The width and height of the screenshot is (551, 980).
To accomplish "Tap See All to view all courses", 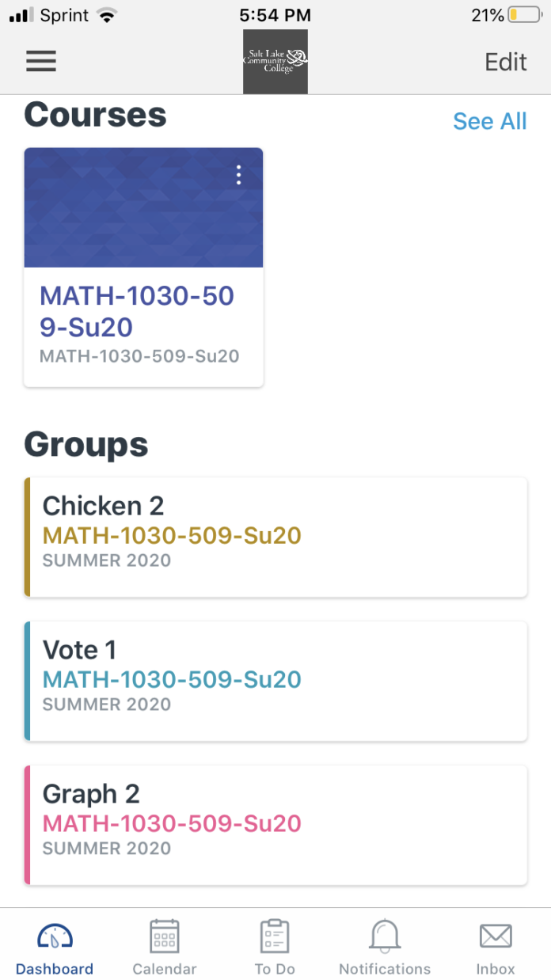I will tap(489, 120).
